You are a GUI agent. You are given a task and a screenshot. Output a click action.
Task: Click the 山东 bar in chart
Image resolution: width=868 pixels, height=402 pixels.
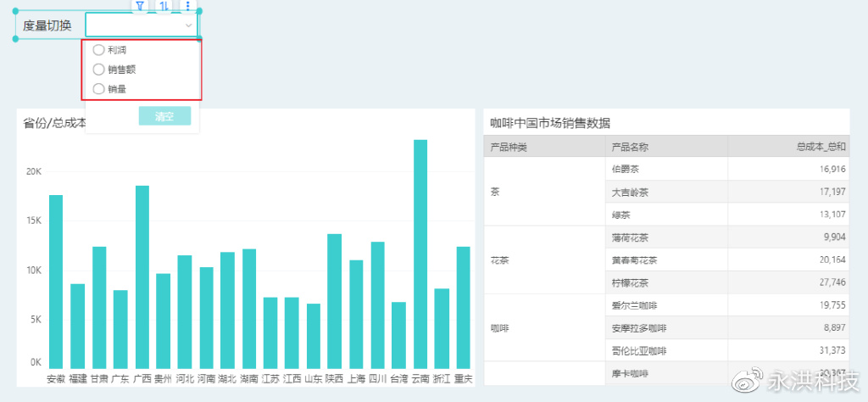314,336
